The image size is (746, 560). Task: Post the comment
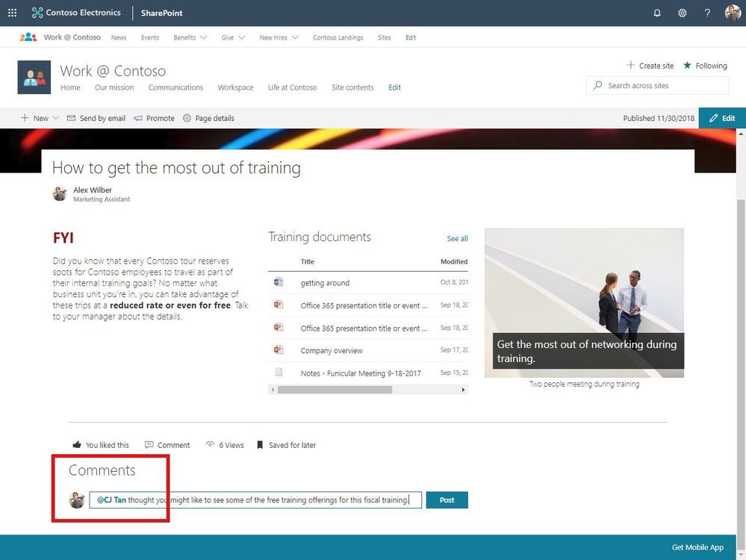click(x=447, y=500)
